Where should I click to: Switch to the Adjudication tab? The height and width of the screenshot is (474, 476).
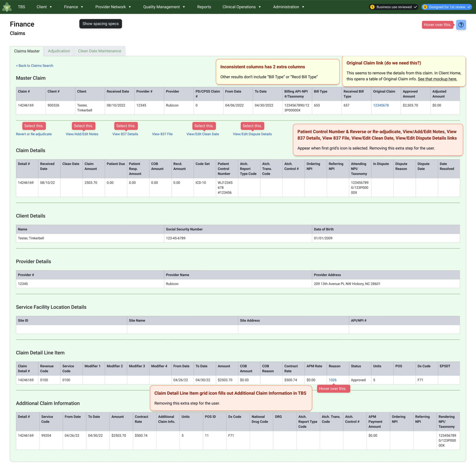[x=59, y=51]
